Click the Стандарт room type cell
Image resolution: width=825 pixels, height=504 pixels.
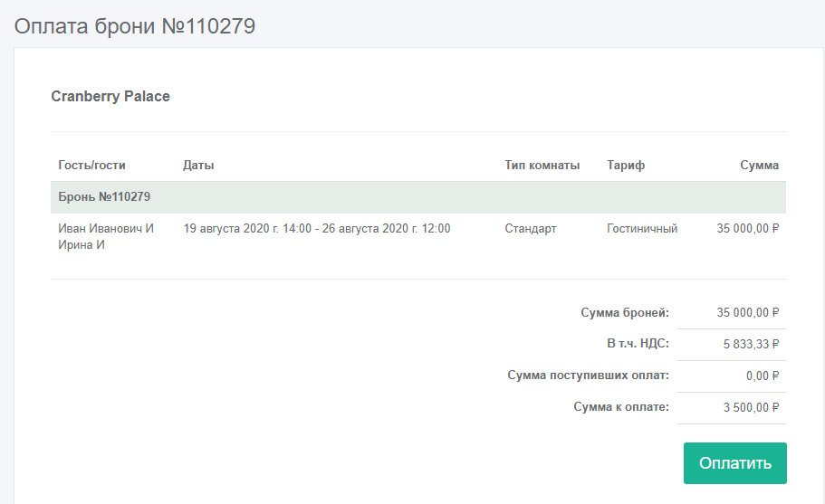coord(531,229)
